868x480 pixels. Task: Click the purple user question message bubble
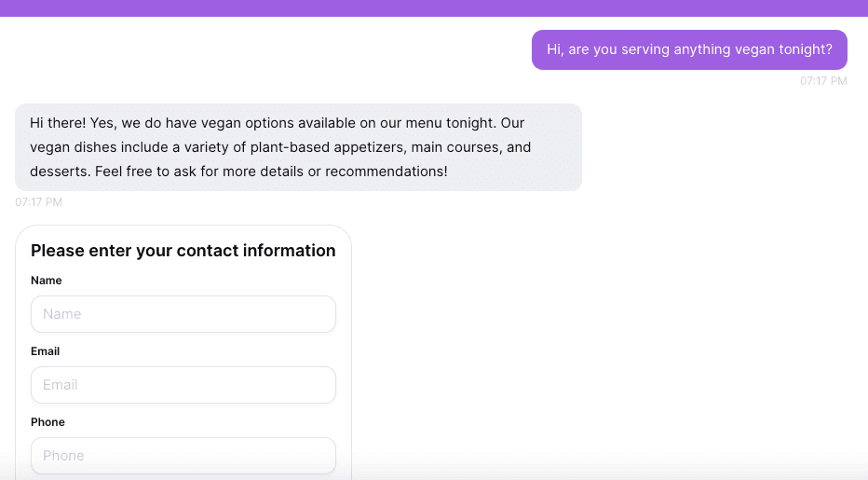tap(690, 50)
